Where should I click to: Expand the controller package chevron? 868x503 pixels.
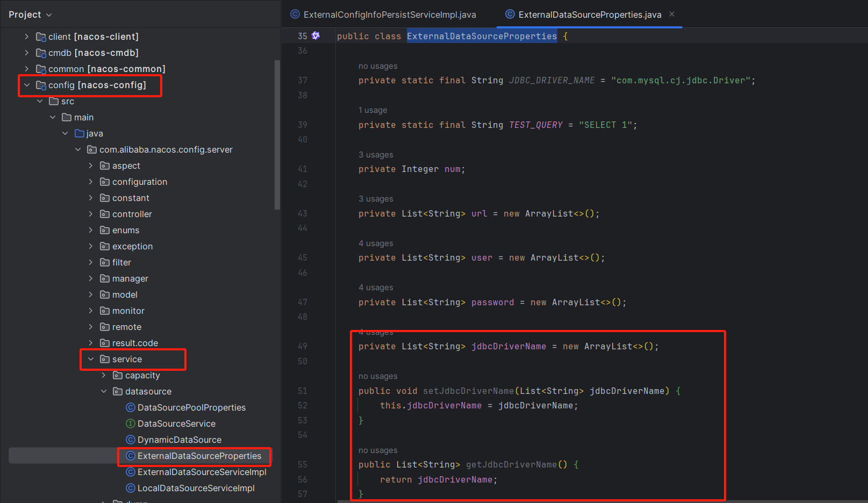point(91,214)
